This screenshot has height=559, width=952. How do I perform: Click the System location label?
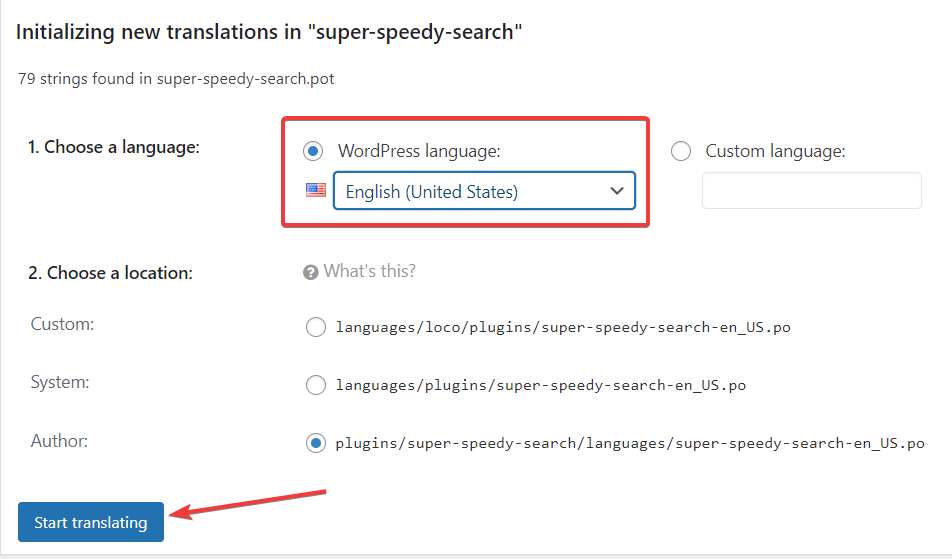[60, 382]
